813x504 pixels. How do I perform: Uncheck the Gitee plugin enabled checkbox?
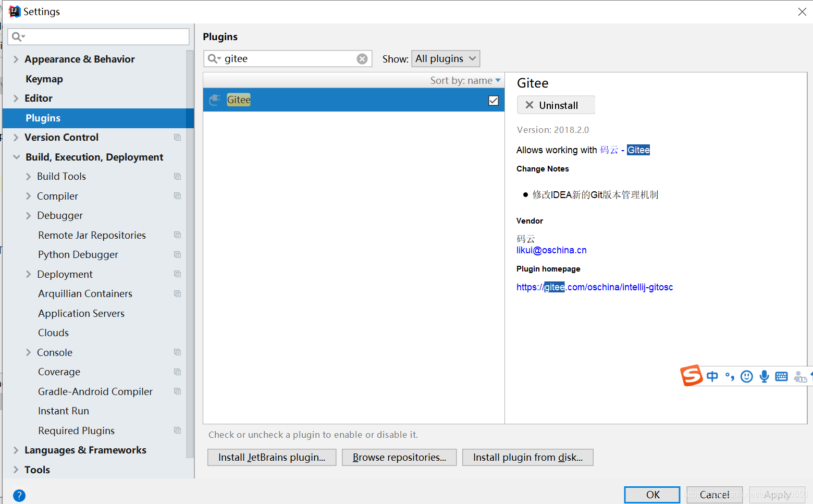(x=494, y=101)
